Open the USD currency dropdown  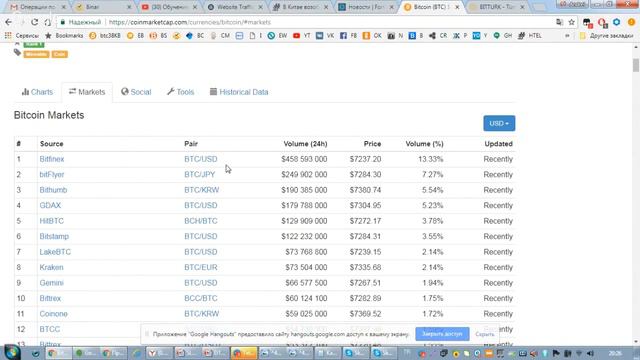pos(499,123)
